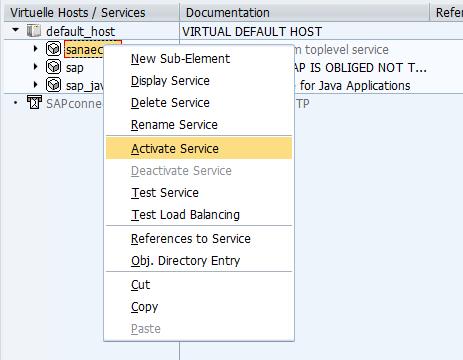Select the default_host tree label
Viewport: 463px width, 360px height.
[x=80, y=32]
